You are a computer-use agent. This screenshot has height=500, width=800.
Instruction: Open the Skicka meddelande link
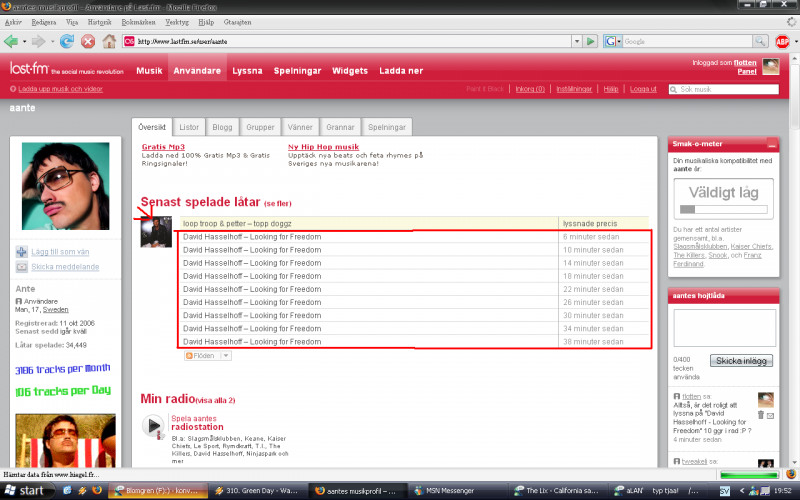64,267
